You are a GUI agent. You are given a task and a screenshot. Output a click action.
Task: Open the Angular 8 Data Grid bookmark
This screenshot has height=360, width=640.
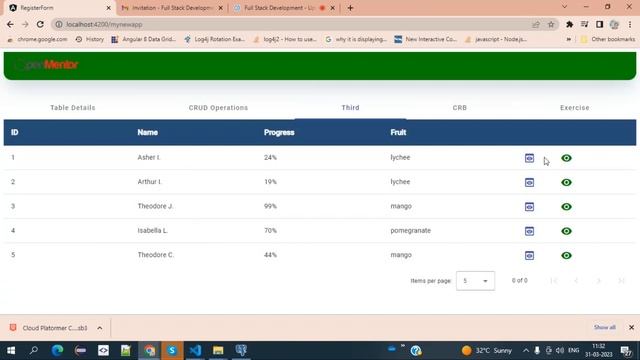[144, 39]
